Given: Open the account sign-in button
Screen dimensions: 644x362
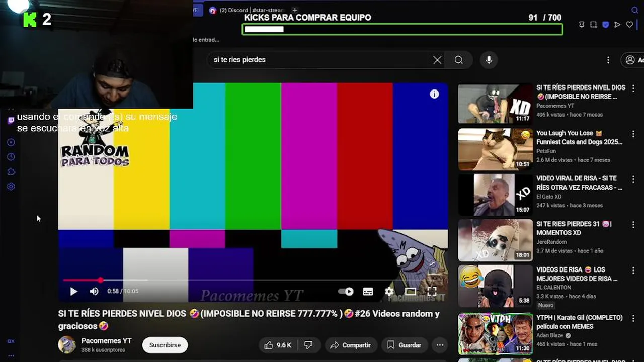Looking at the screenshot, I should coord(633,60).
